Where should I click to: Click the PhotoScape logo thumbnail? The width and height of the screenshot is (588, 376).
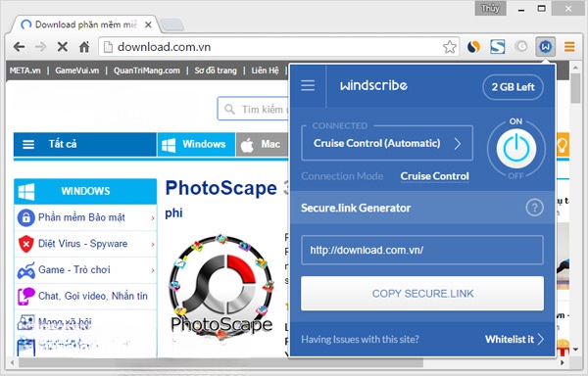[x=221, y=287]
